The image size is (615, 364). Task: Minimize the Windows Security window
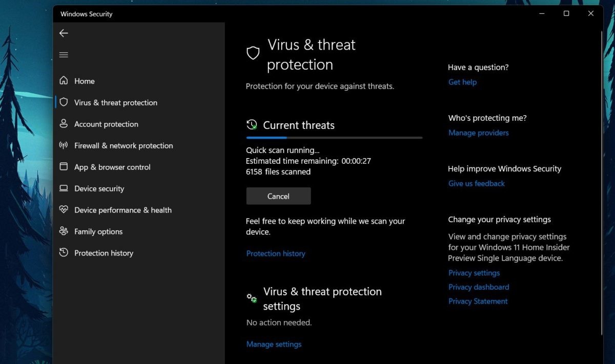pyautogui.click(x=542, y=14)
